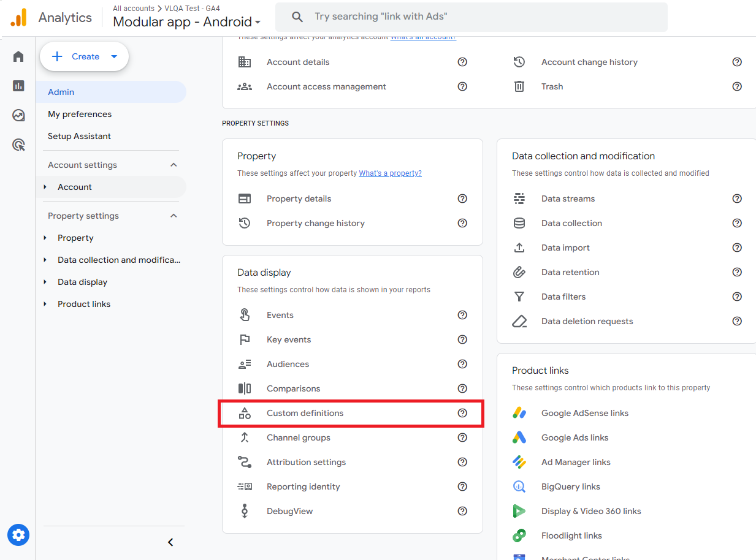Select Admin in the sidebar
This screenshot has height=560, width=756.
pyautogui.click(x=111, y=92)
